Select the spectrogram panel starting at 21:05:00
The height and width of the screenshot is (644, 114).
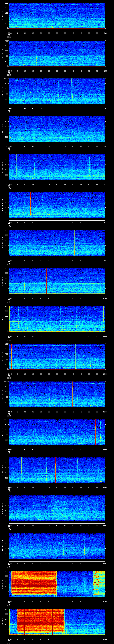coord(57,129)
